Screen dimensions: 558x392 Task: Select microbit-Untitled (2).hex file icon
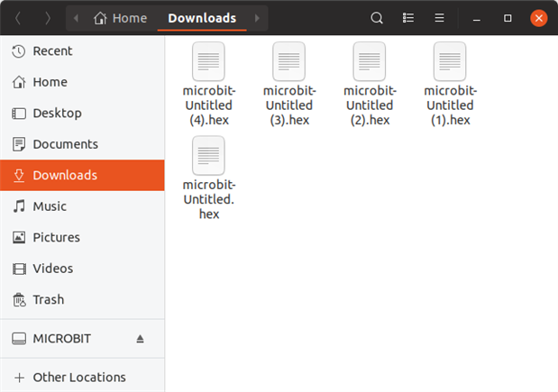click(369, 62)
